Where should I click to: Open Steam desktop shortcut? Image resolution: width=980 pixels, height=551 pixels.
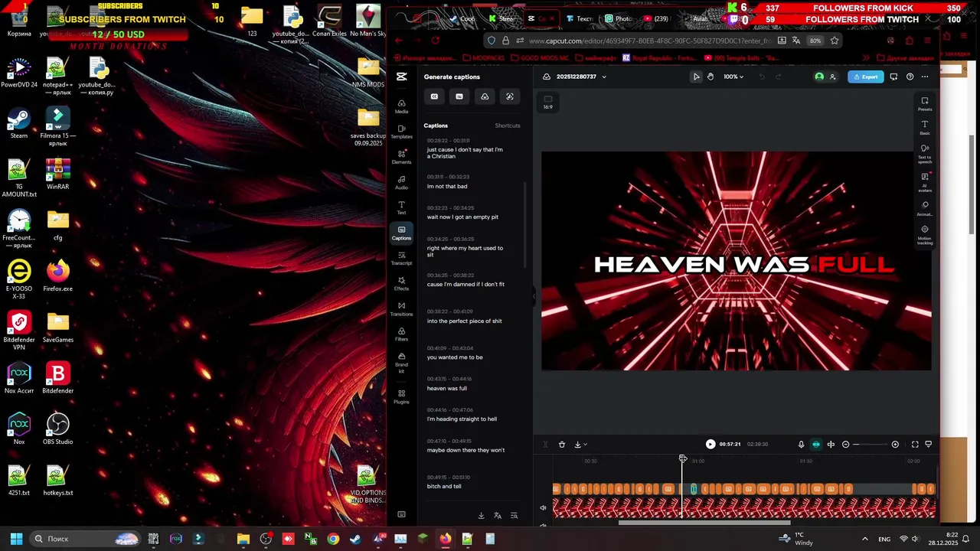(x=19, y=123)
